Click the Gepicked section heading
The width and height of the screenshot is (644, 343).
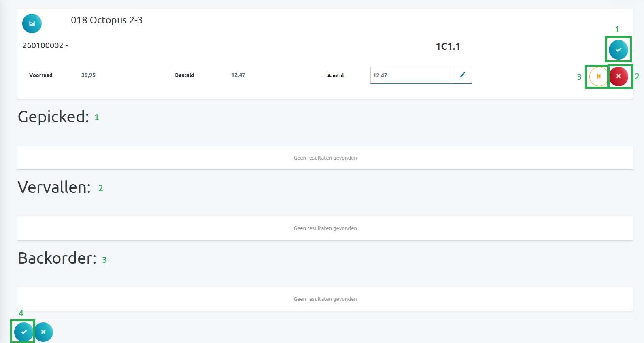[53, 117]
